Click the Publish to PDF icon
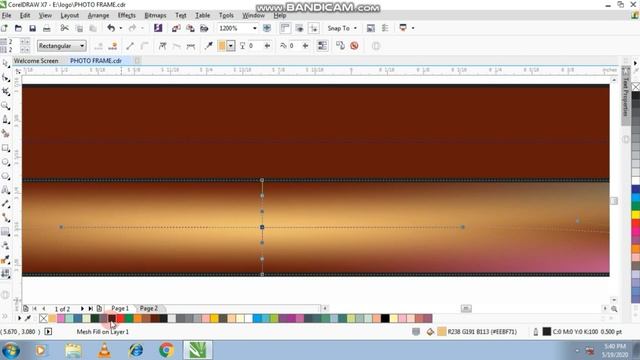Screen dimensions: 640x360 click(204, 28)
